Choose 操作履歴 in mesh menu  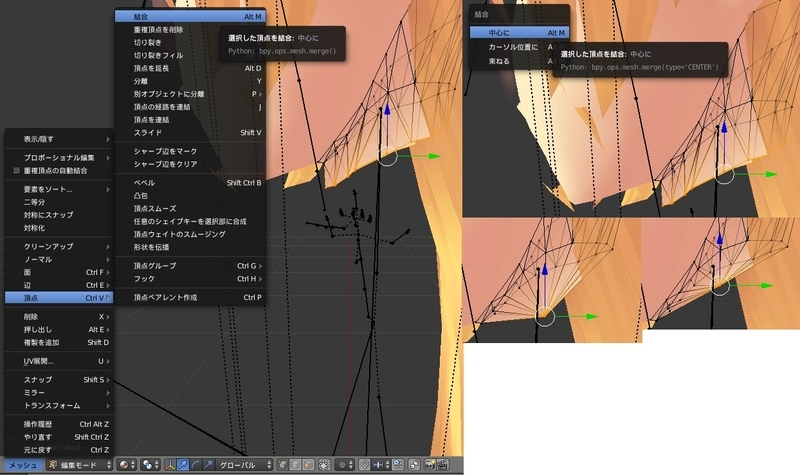pyautogui.click(x=59, y=424)
